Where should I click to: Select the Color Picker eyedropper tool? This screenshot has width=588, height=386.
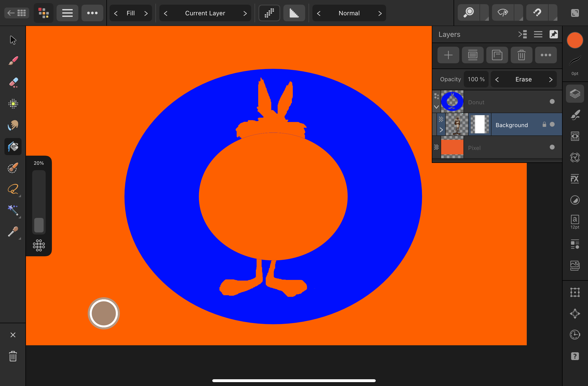click(13, 232)
